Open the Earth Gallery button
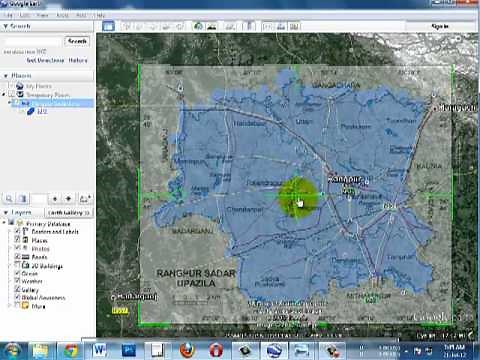Viewport: 480px width, 360px height. [x=69, y=212]
